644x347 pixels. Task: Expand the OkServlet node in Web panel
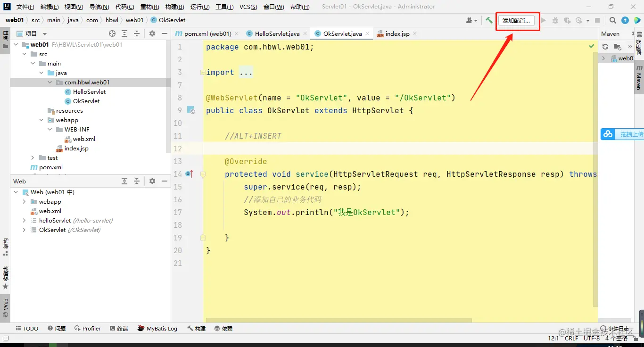point(25,230)
